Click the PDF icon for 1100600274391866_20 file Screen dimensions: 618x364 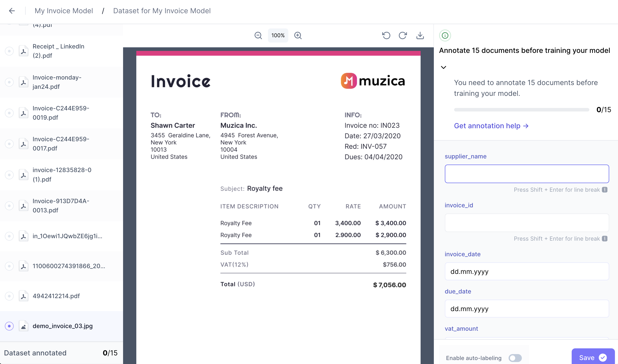click(x=24, y=266)
